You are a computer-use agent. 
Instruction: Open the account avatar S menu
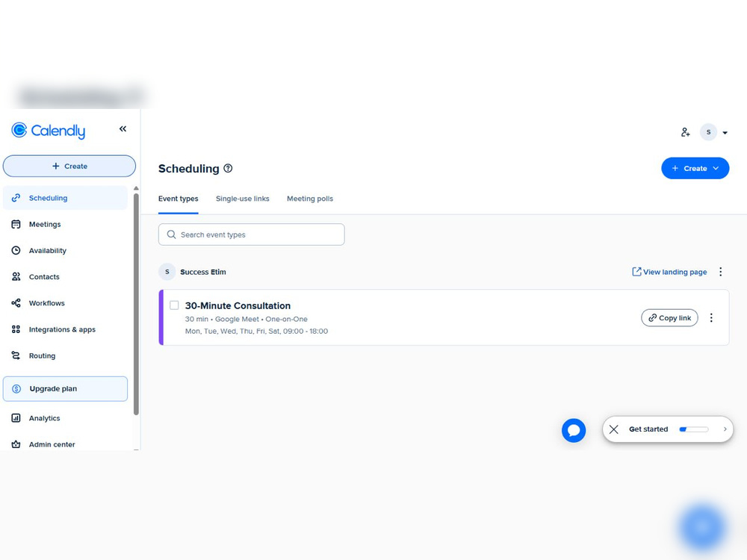click(x=708, y=132)
